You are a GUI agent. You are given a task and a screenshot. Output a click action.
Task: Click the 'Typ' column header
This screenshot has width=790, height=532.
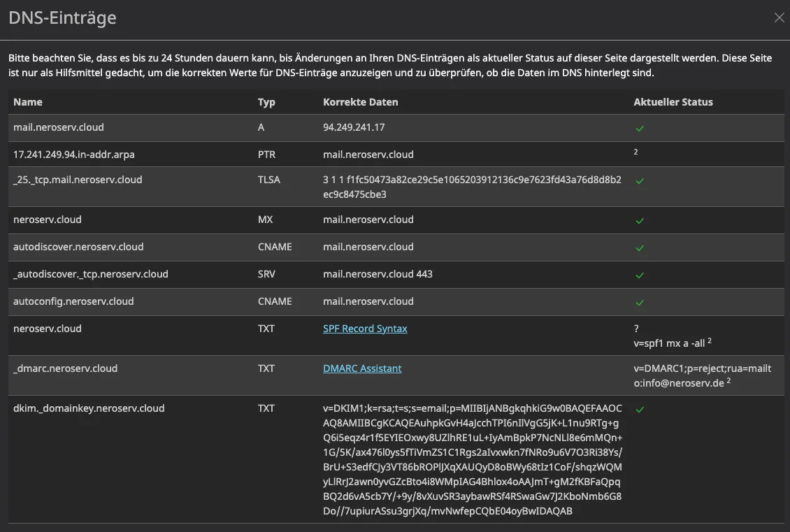(266, 102)
